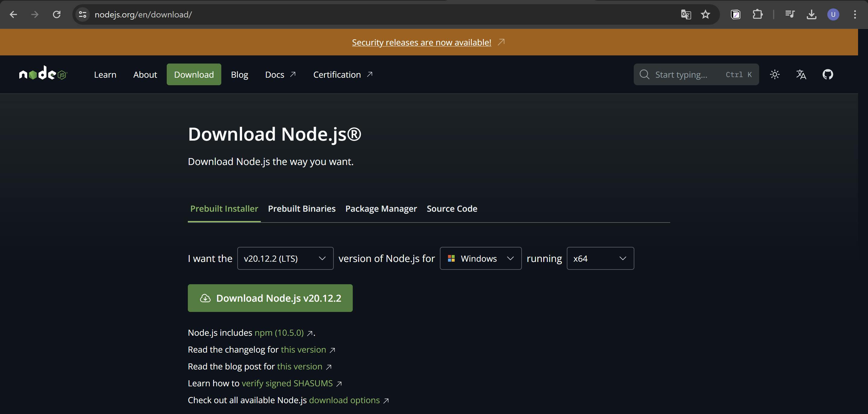
Task: Open verify signed SHASUMS link
Action: pos(287,383)
